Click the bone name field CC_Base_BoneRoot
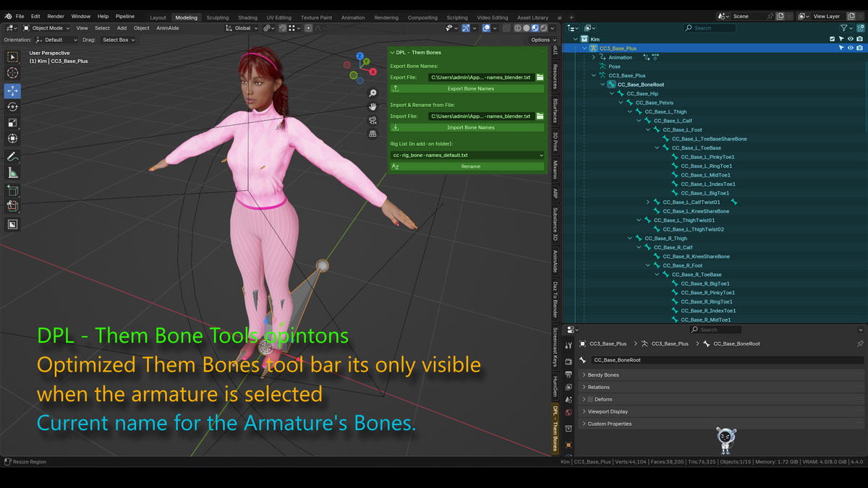The image size is (868, 488). click(x=727, y=359)
